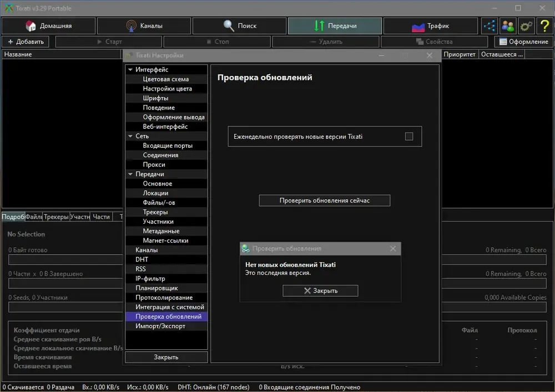555x392 pixels.
Task: Open settings via the gears icon
Action: coord(526,26)
